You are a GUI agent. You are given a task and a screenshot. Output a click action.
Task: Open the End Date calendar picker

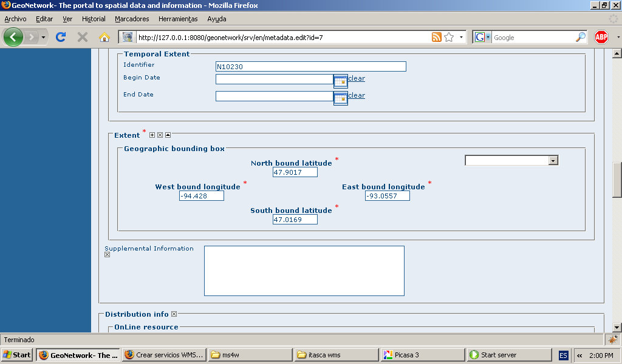click(x=340, y=98)
